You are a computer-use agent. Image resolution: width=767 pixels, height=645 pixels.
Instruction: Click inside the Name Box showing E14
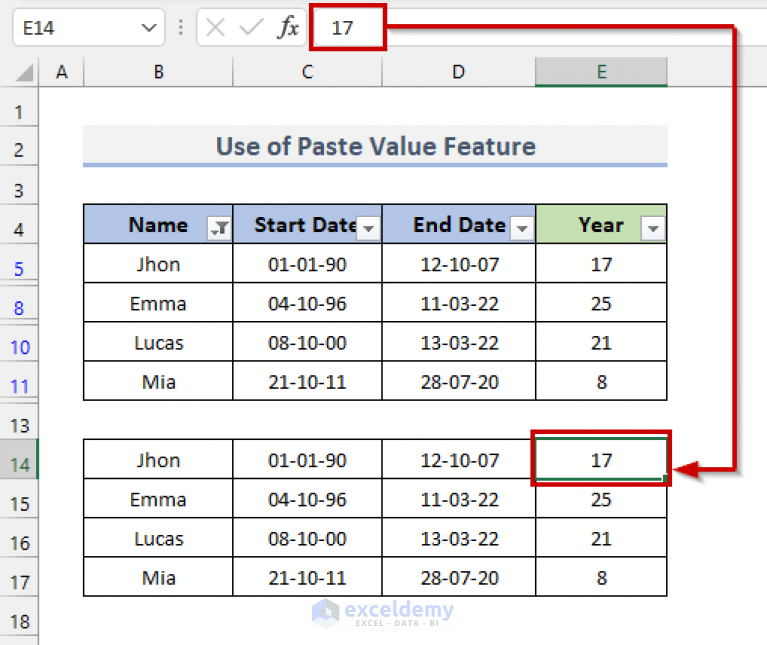(x=70, y=28)
